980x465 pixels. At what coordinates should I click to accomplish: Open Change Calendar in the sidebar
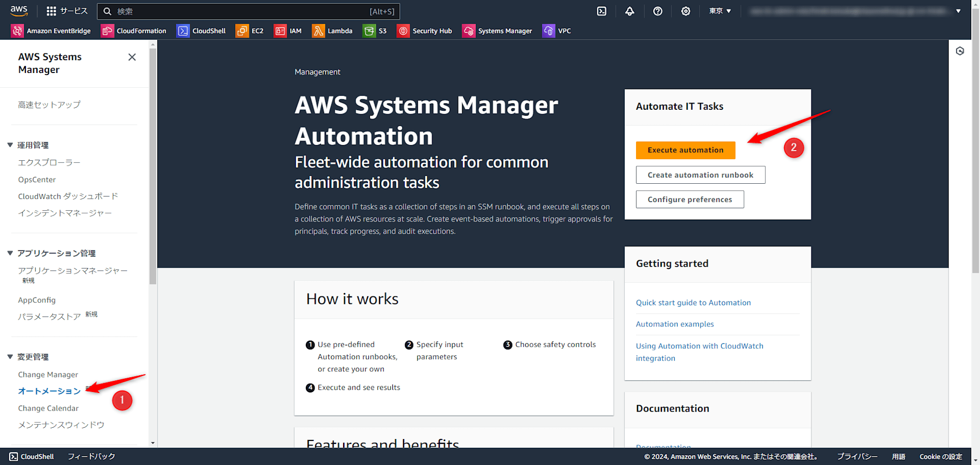pos(48,408)
